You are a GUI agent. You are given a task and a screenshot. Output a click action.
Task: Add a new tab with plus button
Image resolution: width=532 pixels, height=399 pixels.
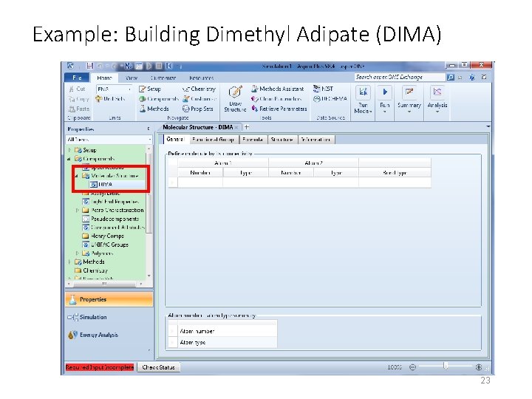pyautogui.click(x=247, y=127)
